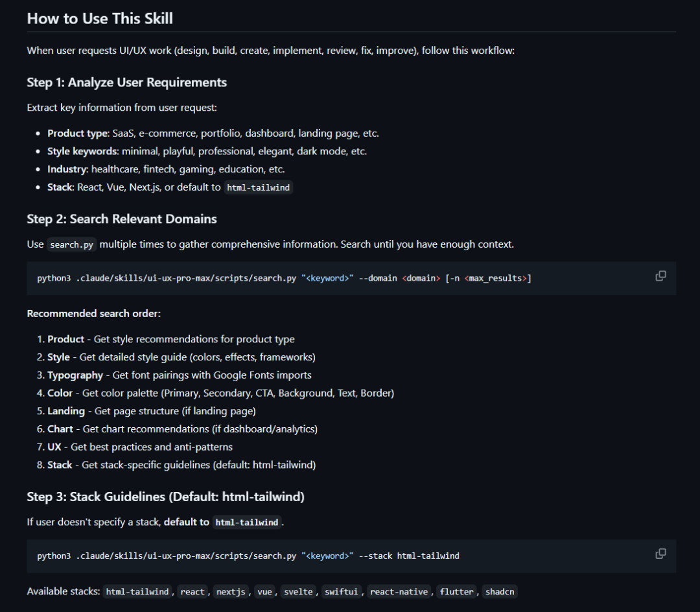Click the shadcn stack tag
Screen dimensions: 700x612
click(500, 591)
